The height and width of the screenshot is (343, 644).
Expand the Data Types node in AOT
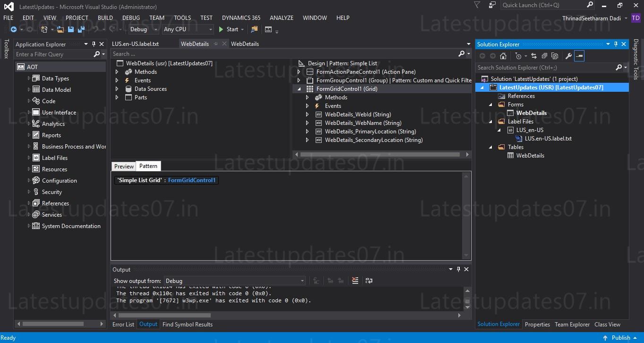[x=29, y=78]
